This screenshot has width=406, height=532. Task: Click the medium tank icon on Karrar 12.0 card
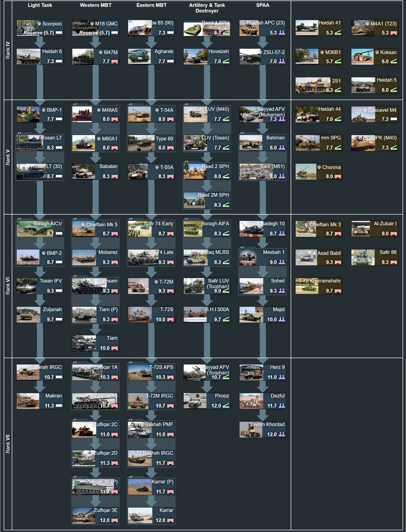[x=170, y=520]
